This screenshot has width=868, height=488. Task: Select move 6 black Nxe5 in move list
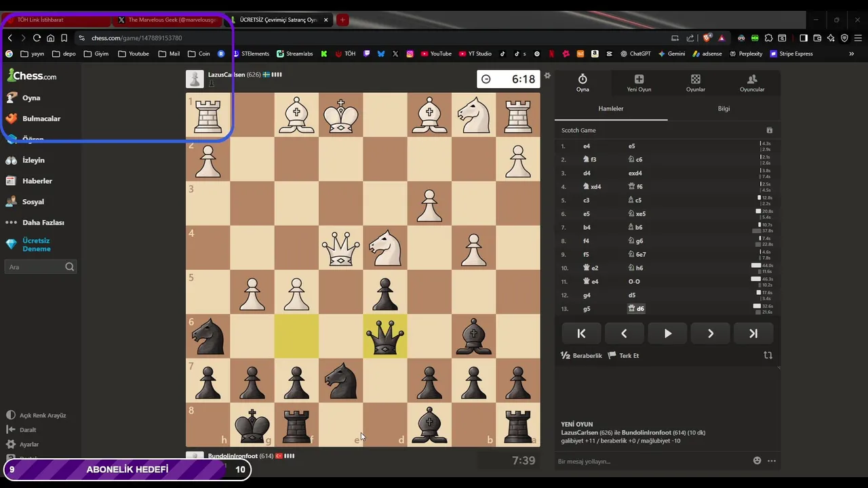click(x=637, y=213)
